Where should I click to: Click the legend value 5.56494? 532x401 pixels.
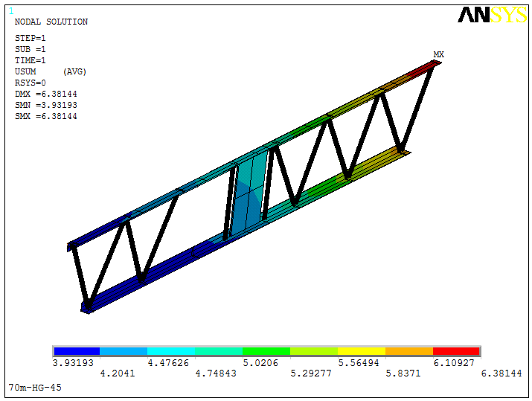click(x=359, y=363)
